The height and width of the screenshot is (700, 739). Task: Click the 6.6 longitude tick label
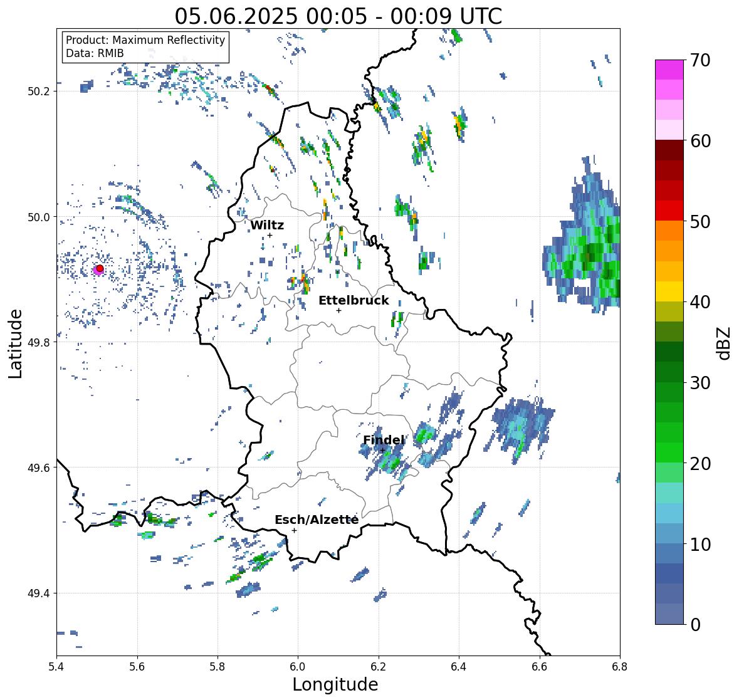tap(540, 667)
